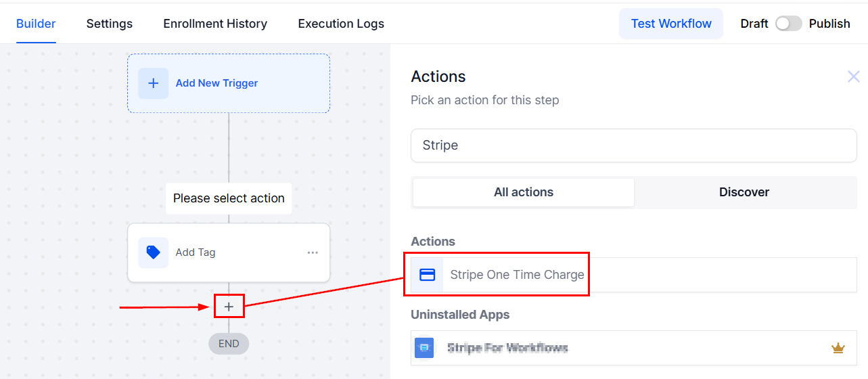Viewport: 868px width, 379px height.
Task: Switch to the Discover tab
Action: 744,192
